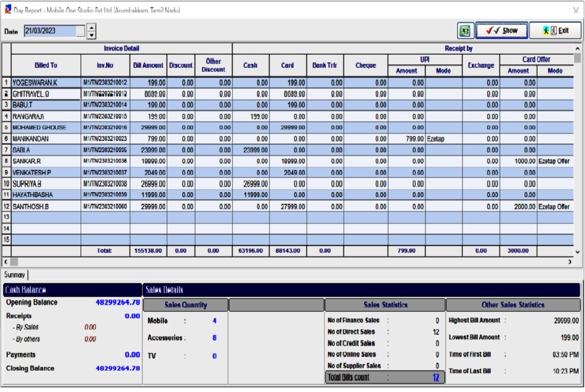Select row number 8 header for SANKAR.R
The image size is (585, 392).
(x=6, y=161)
